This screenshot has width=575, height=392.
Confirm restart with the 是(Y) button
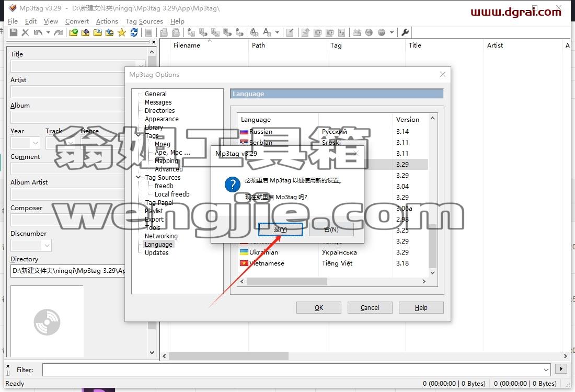coord(281,229)
